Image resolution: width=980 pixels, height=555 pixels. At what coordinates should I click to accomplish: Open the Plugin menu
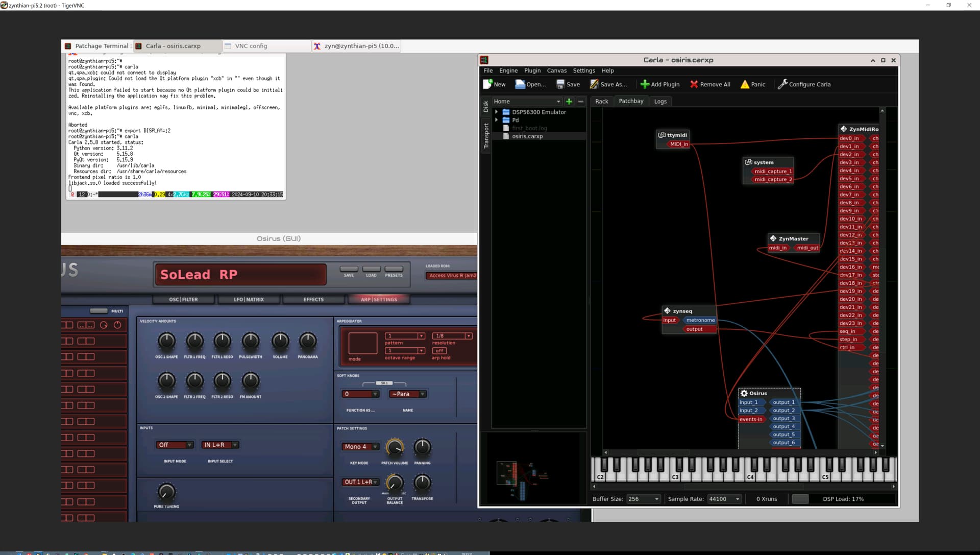pos(532,71)
